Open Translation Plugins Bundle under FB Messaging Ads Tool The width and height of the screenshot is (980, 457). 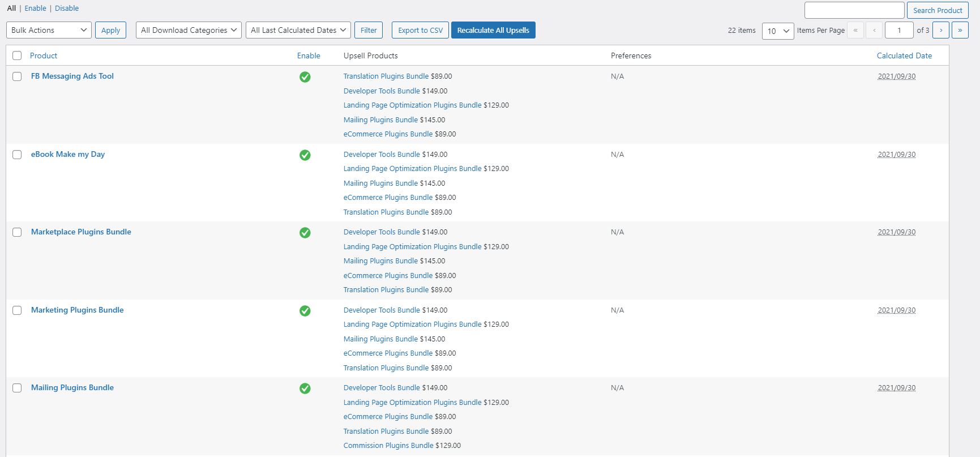(x=386, y=76)
